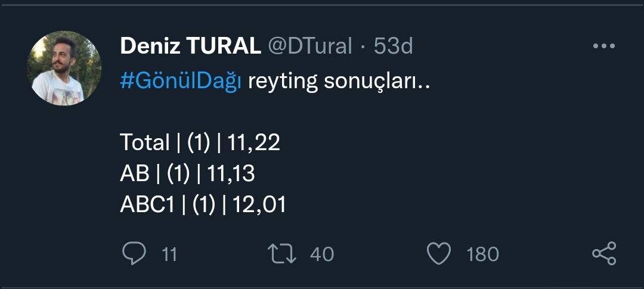644x289 pixels.
Task: Like the tweet with the heart icon
Action: pos(439,254)
